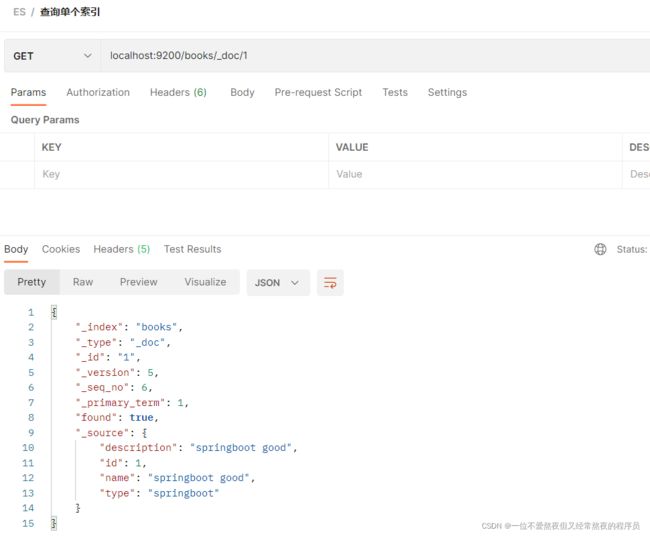Screen dimensions: 650x536
Task: Click the "_seq_no": 6 line
Action: coord(114,388)
